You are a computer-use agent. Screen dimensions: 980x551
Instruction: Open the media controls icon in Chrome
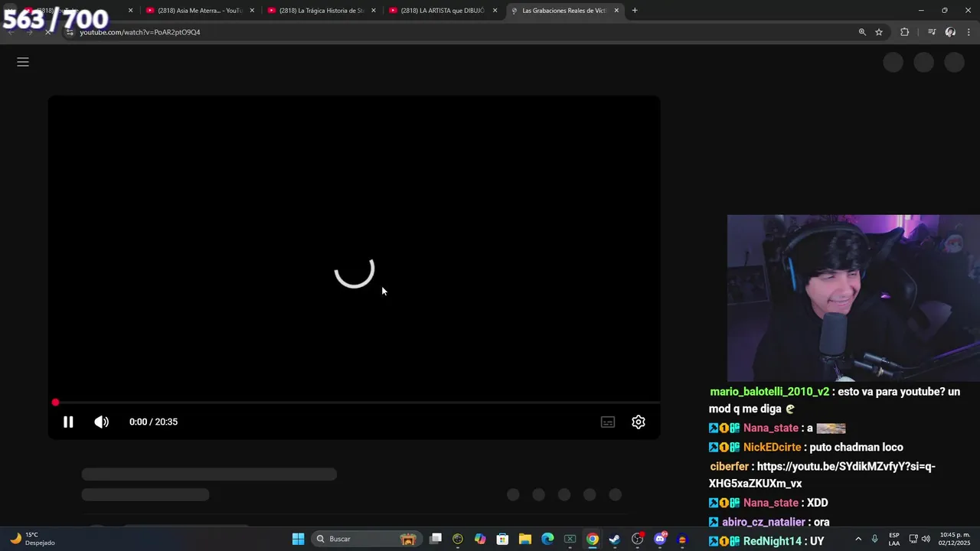pos(932,32)
